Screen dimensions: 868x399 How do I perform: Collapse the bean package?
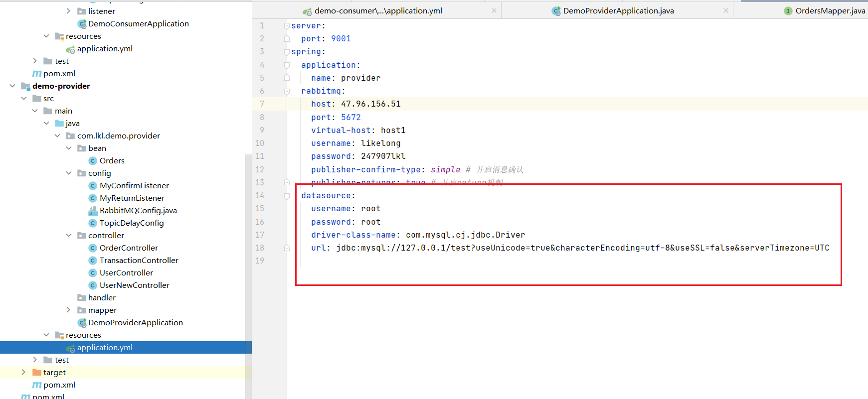click(69, 148)
